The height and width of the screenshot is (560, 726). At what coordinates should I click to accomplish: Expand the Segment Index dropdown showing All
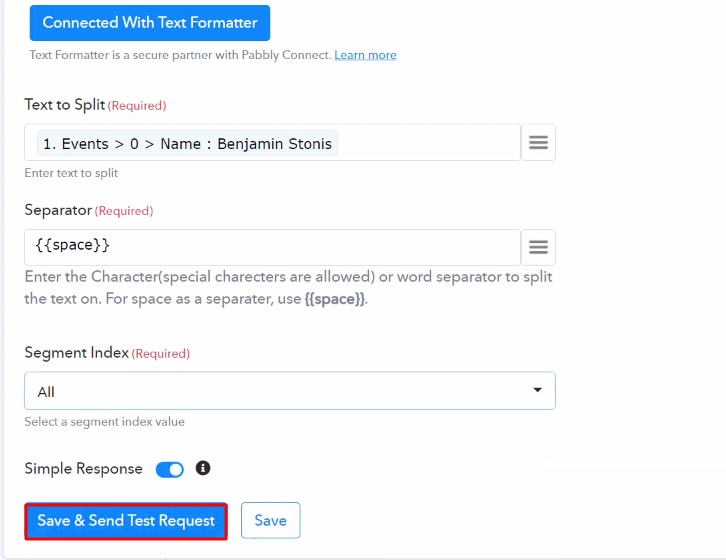[x=290, y=391]
